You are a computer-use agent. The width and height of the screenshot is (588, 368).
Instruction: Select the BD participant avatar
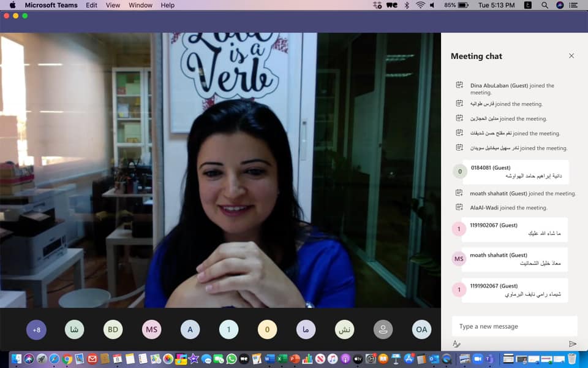(x=113, y=330)
